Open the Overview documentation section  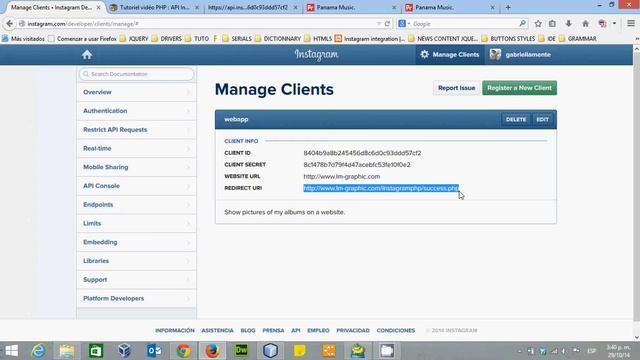[x=136, y=92]
